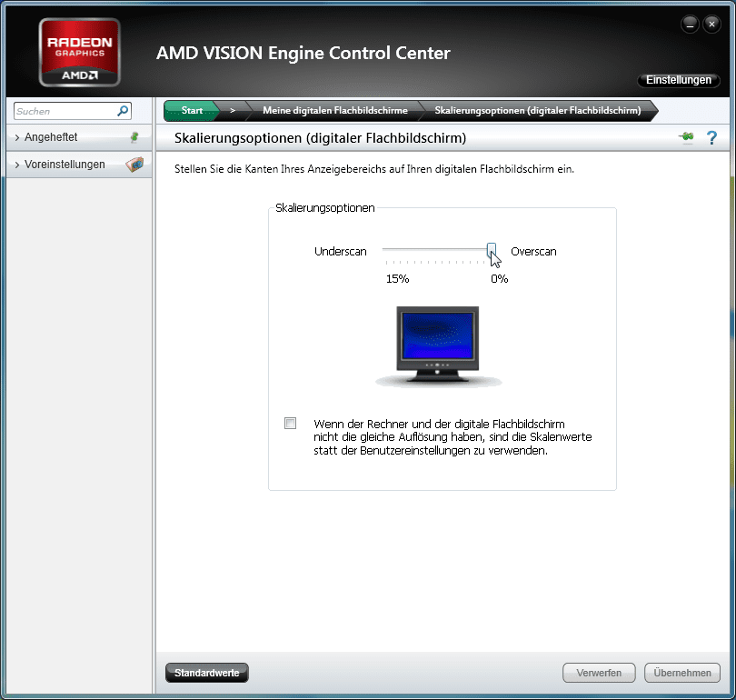Open the breadcrumb arrow dropdown after Start
The height and width of the screenshot is (700, 736).
pos(233,110)
